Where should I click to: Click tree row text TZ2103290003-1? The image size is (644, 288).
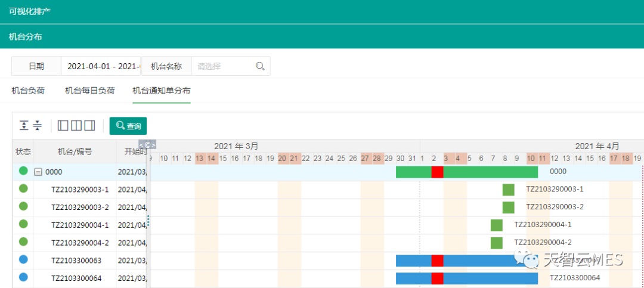[x=80, y=190]
